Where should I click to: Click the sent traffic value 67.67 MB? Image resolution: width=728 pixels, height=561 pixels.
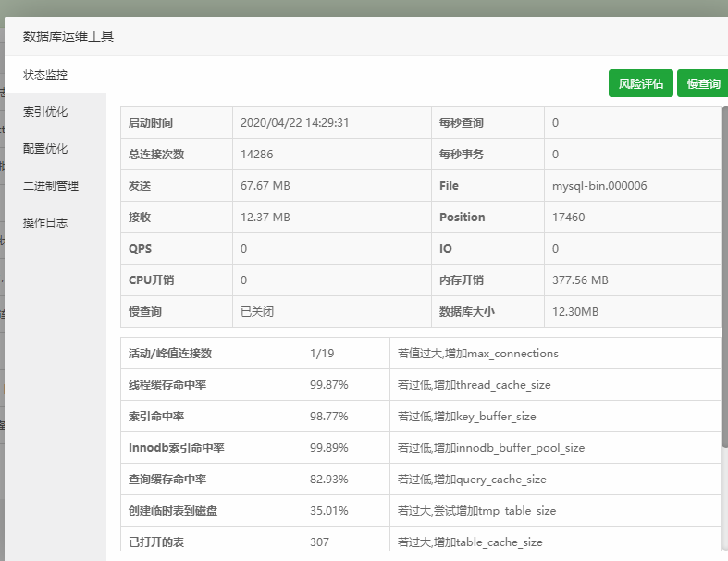265,185
